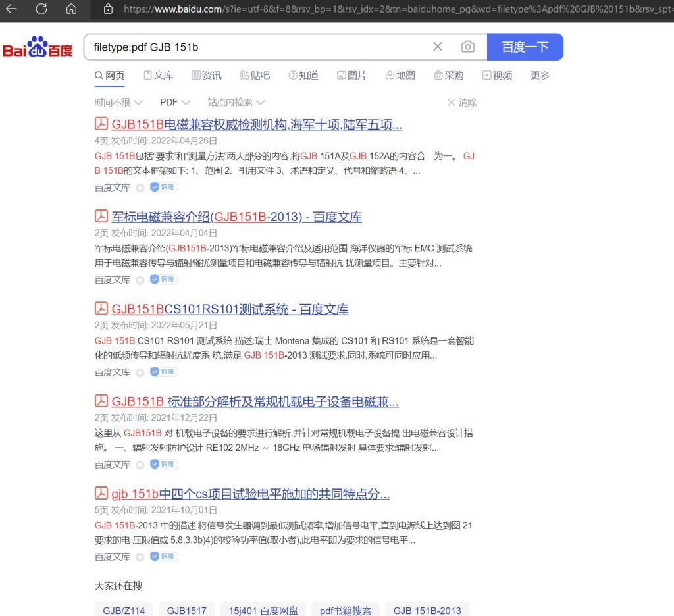Click grey circle icon next to 百度文库 in third result
674x616 pixels.
[x=140, y=372]
